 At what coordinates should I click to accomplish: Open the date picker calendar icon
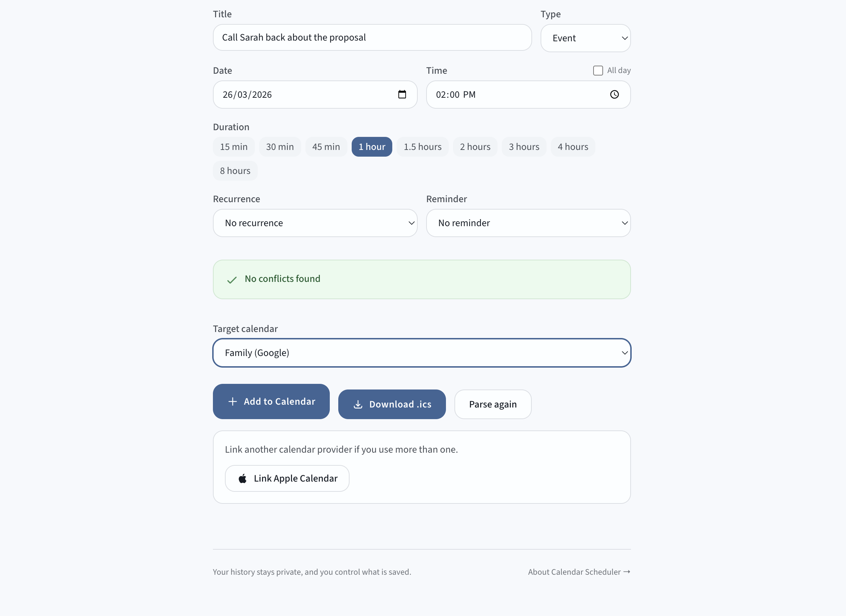[402, 94]
